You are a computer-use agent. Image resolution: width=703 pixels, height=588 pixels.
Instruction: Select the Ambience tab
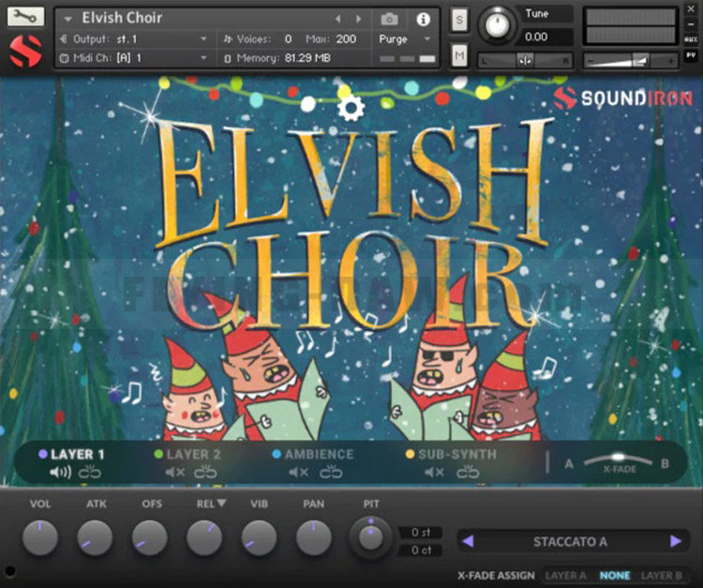tap(319, 454)
